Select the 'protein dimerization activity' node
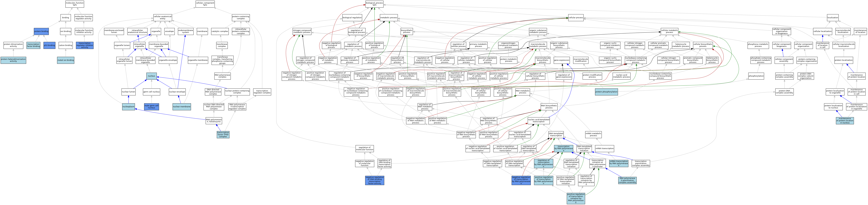This screenshot has width=868, height=205. (13, 45)
